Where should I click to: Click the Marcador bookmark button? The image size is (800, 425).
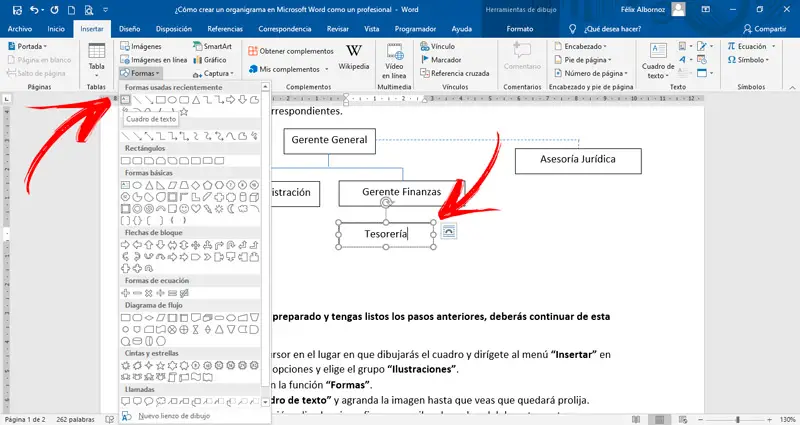441,60
